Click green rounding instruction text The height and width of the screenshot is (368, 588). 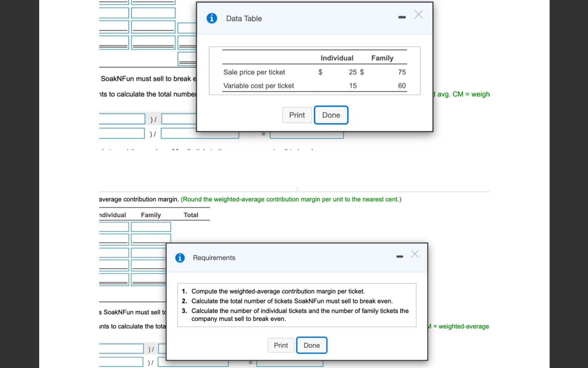click(x=291, y=199)
